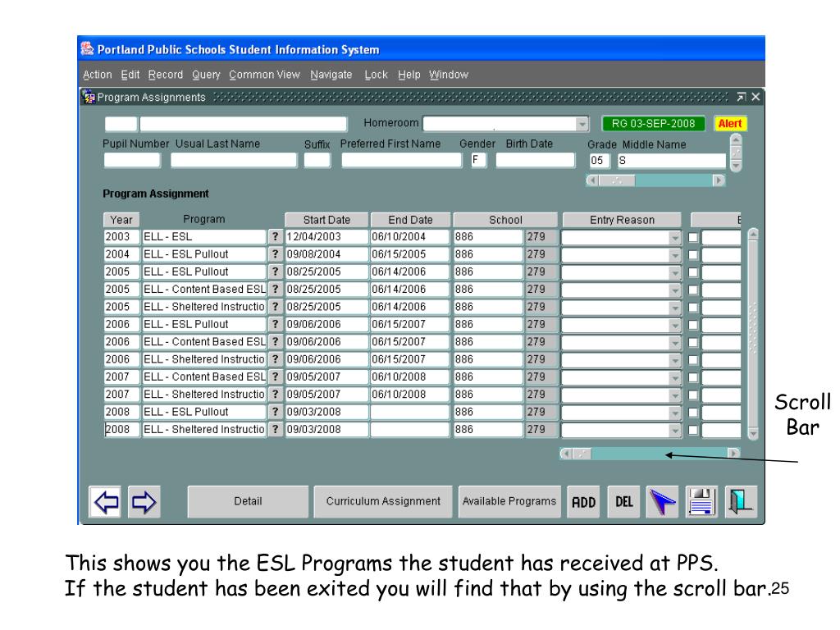
Task: Click the Usual Last Name input field
Action: 234,160
